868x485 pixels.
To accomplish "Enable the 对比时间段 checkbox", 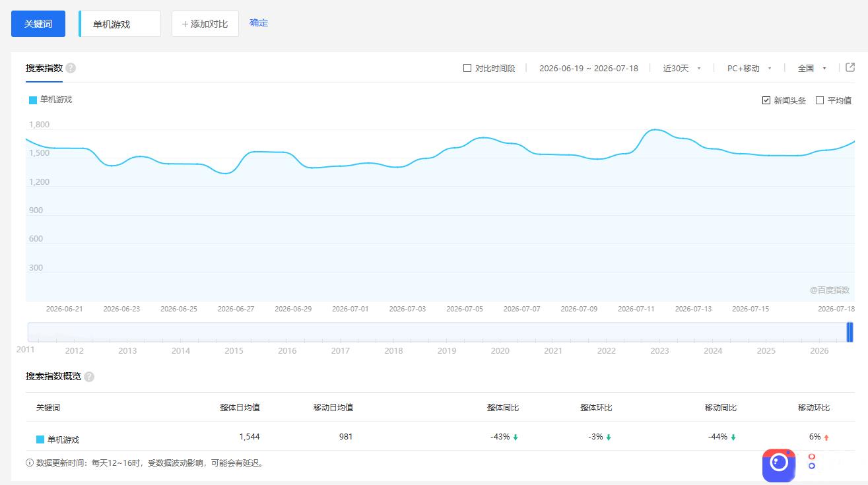I will pos(467,68).
